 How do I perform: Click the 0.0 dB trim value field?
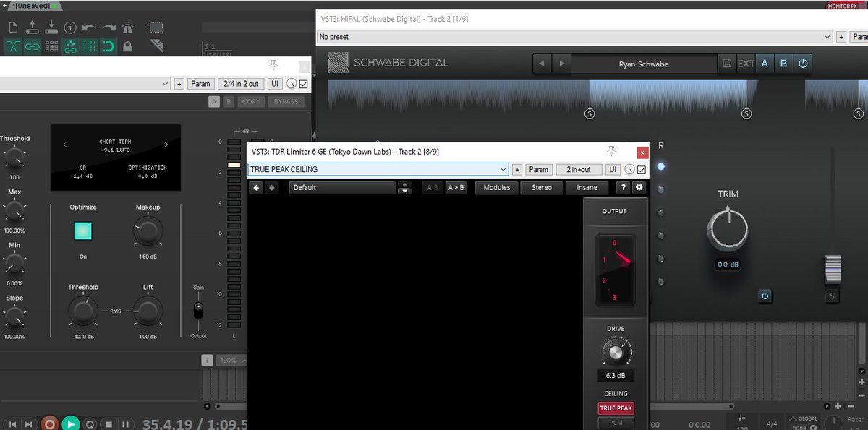728,265
